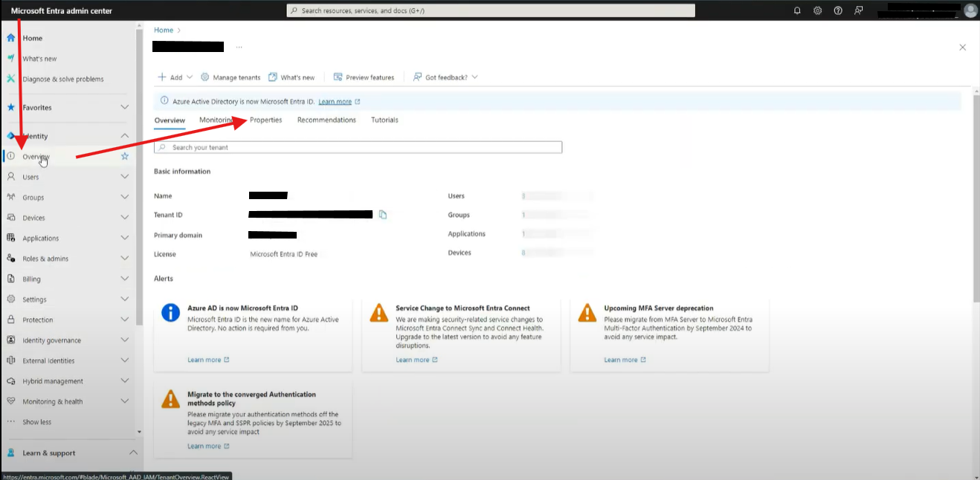Collapse the Learn & support section
The height and width of the screenshot is (480, 980).
(x=133, y=453)
